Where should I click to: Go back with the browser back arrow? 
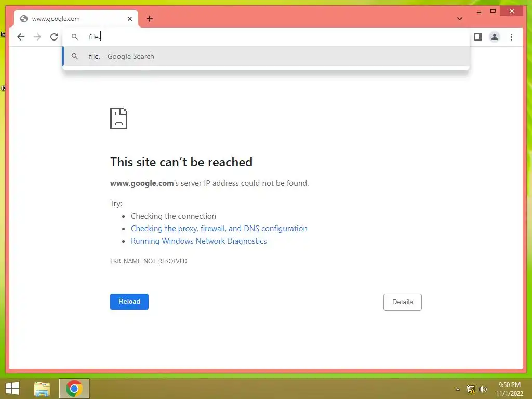(21, 37)
